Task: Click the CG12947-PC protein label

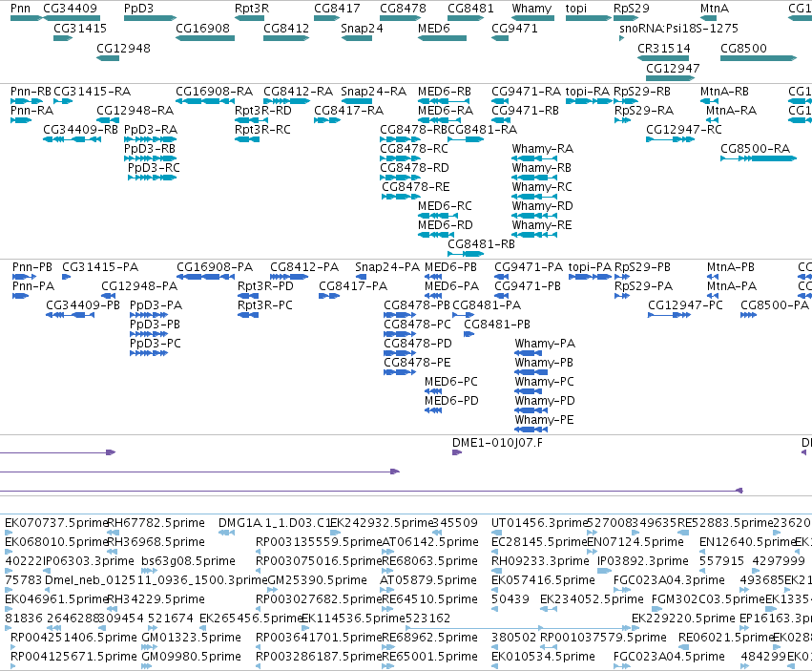Action: 686,305
